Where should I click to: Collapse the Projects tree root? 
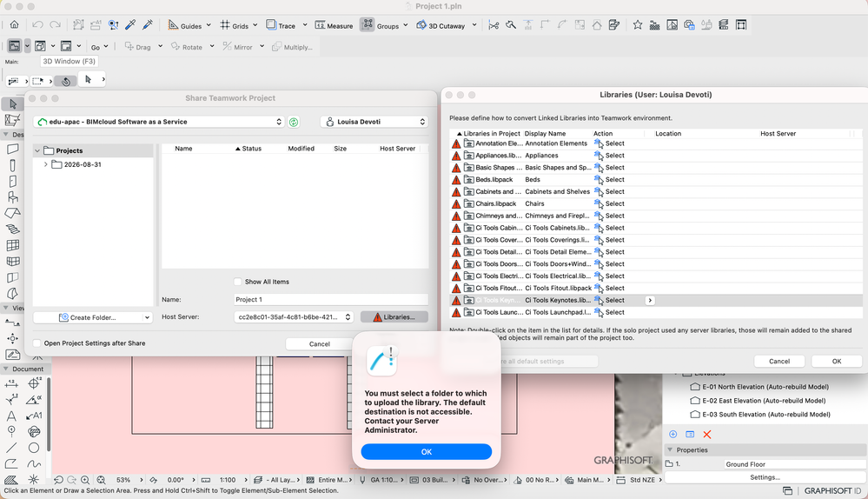click(37, 150)
